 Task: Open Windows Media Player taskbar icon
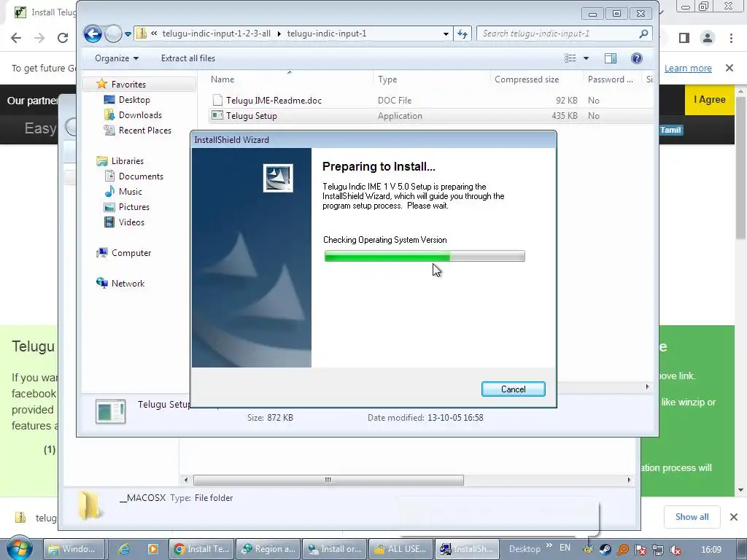pos(153,549)
